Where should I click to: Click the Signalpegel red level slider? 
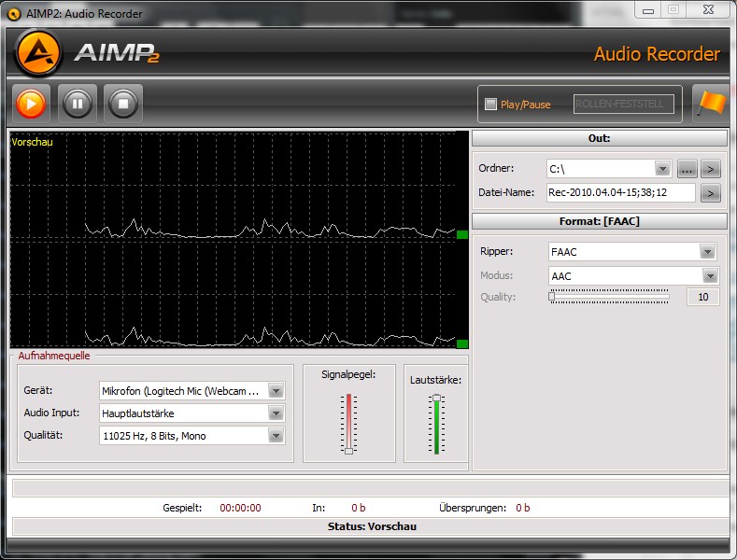(x=348, y=425)
